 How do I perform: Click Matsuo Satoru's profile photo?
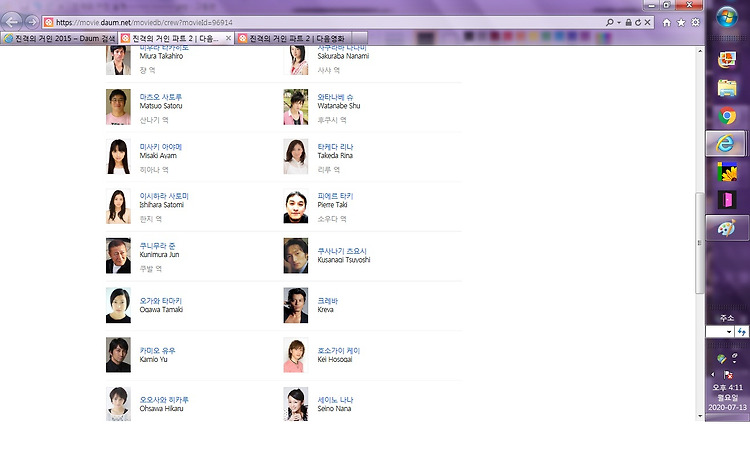pos(118,107)
